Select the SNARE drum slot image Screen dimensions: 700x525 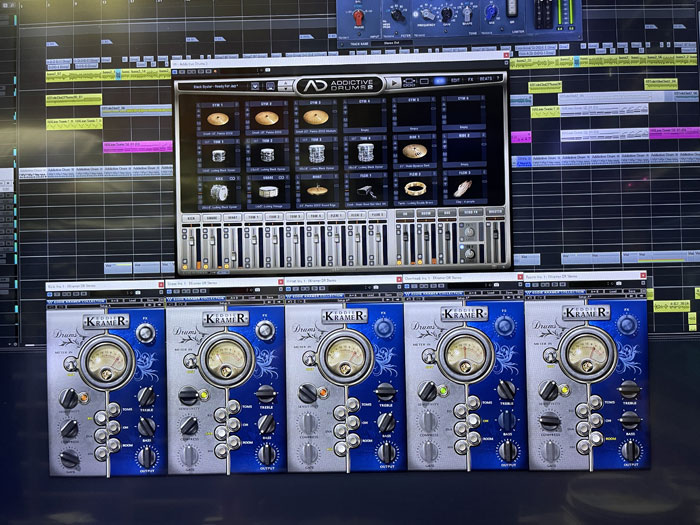(268, 192)
